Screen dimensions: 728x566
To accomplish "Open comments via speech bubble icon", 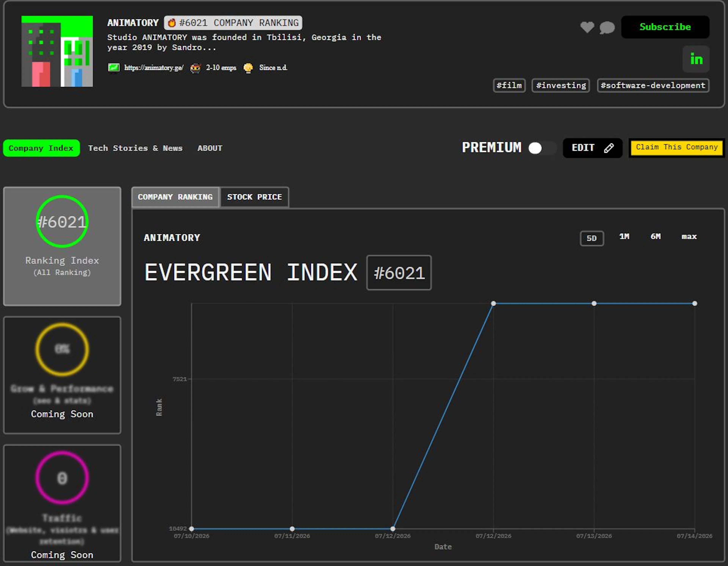I will (x=607, y=27).
